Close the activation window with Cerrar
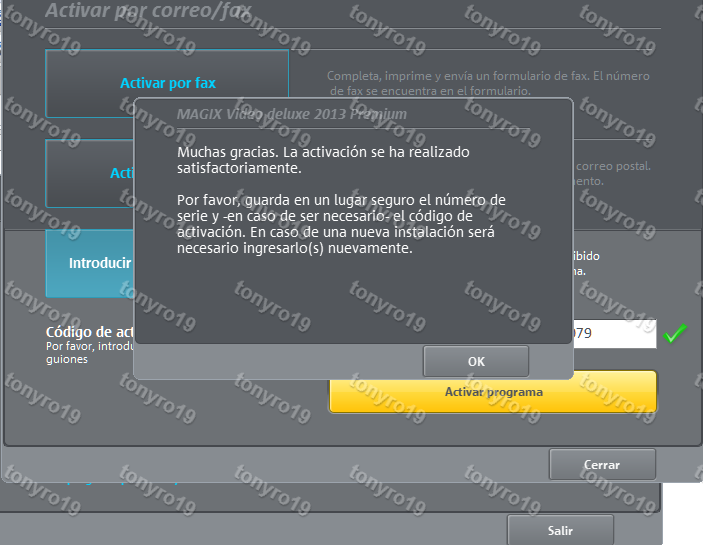Viewport: 703px width, 545px height. (x=602, y=465)
